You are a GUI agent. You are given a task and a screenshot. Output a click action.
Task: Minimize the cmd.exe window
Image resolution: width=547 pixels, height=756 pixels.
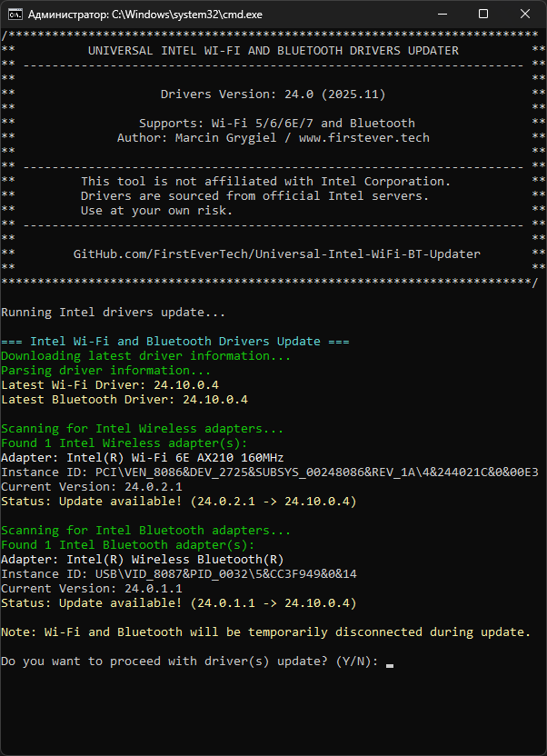pos(442,15)
